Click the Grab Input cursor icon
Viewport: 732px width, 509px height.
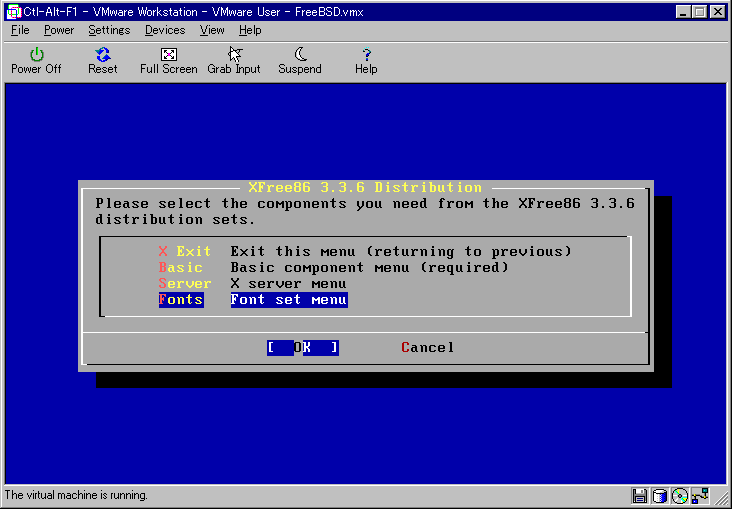pyautogui.click(x=234, y=55)
